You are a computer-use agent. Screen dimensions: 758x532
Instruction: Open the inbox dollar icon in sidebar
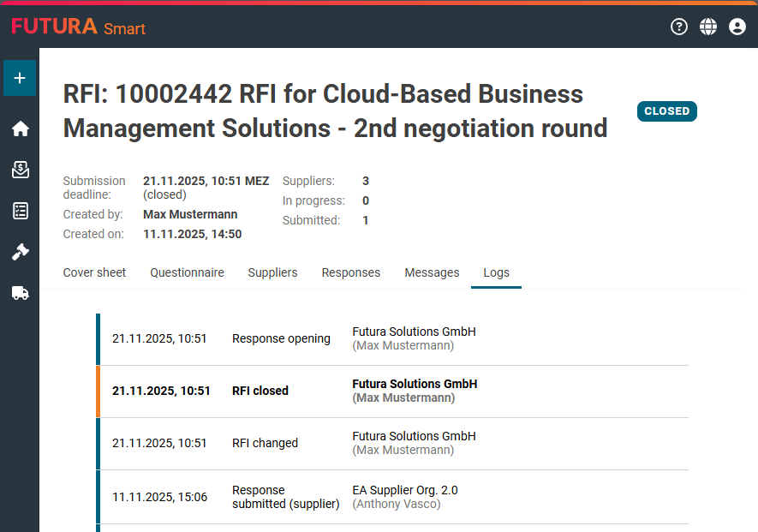20,170
